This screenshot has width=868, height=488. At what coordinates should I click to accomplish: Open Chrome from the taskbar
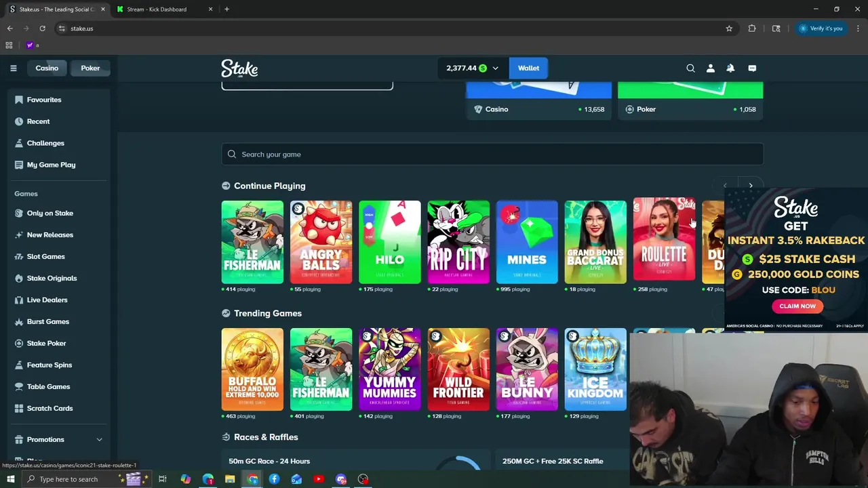[x=252, y=479]
